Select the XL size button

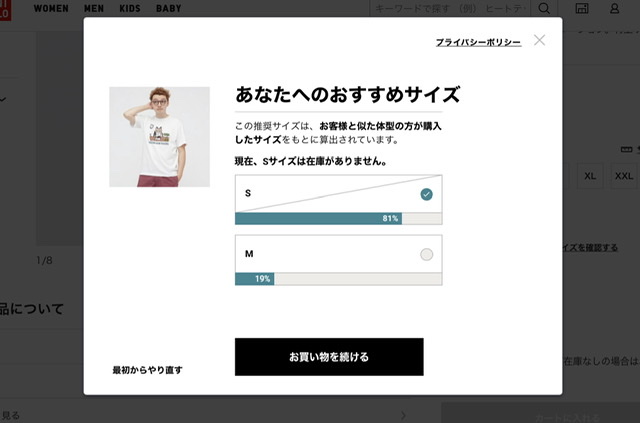pos(590,176)
